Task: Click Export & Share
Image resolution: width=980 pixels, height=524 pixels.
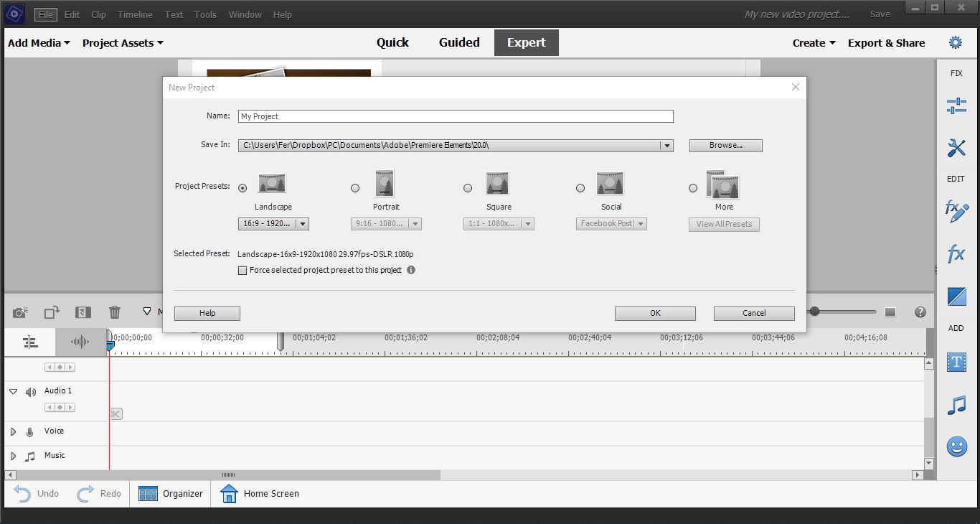Action: [x=886, y=43]
